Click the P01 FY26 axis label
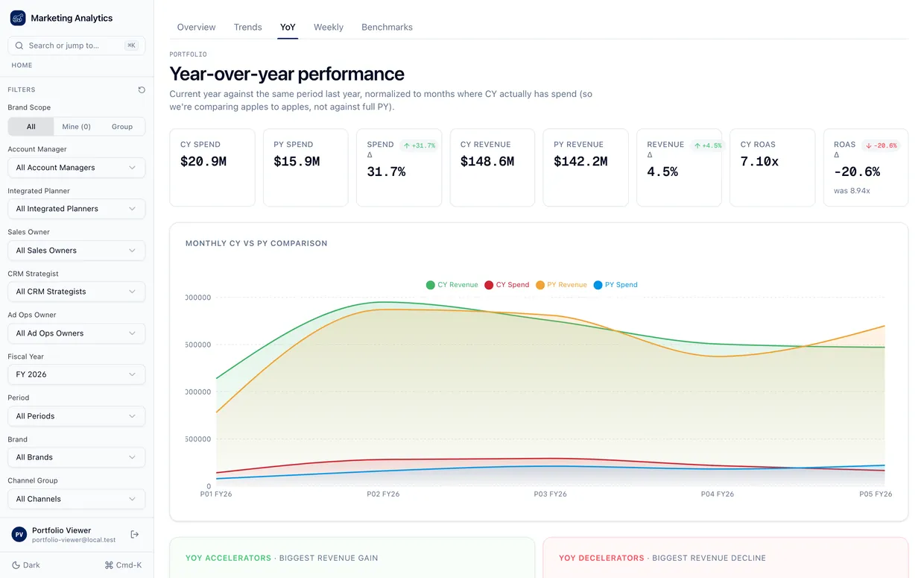The height and width of the screenshot is (578, 924). (216, 494)
